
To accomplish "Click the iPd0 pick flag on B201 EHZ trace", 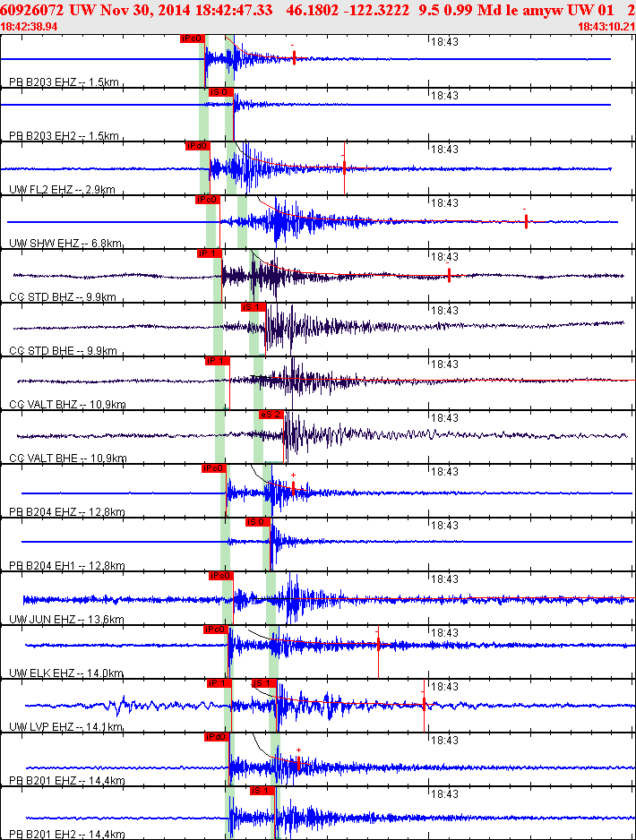I will tap(217, 737).
